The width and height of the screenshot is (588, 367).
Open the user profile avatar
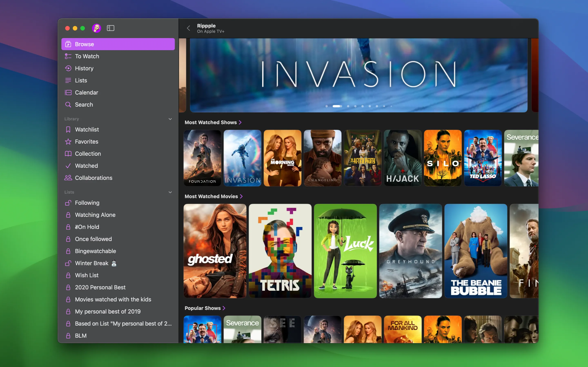(x=96, y=28)
